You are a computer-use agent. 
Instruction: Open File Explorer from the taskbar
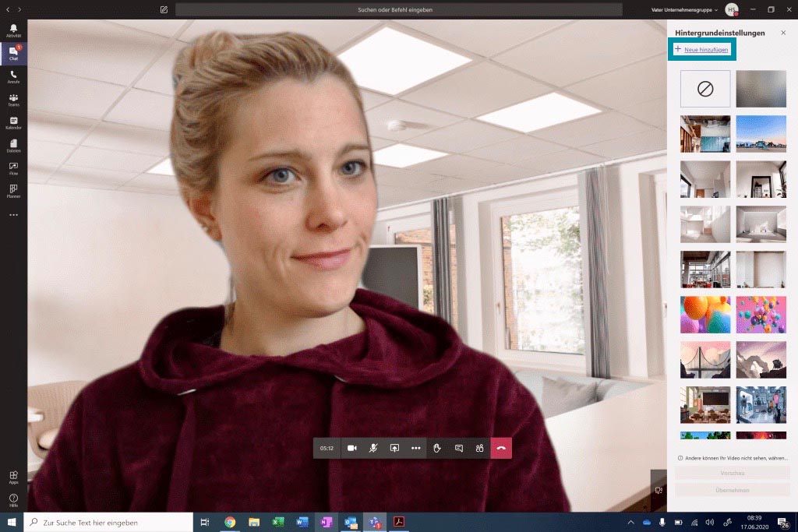point(254,523)
